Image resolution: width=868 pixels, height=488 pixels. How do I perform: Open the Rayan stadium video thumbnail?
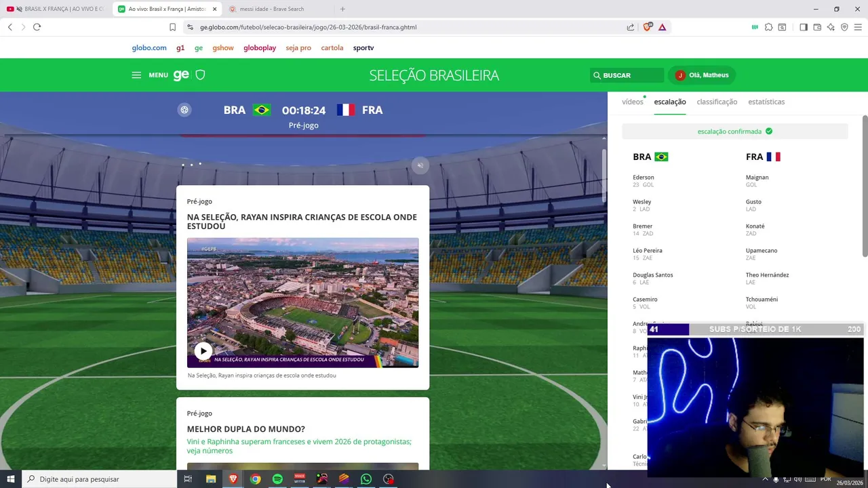(302, 302)
